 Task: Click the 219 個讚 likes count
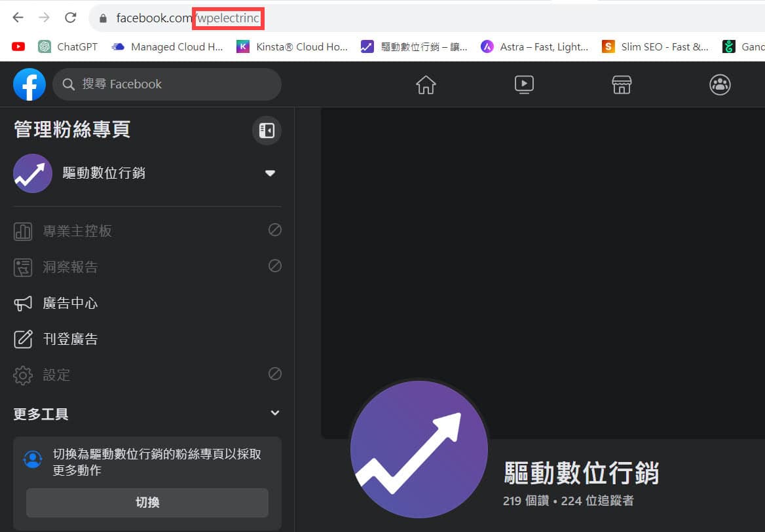coord(526,501)
